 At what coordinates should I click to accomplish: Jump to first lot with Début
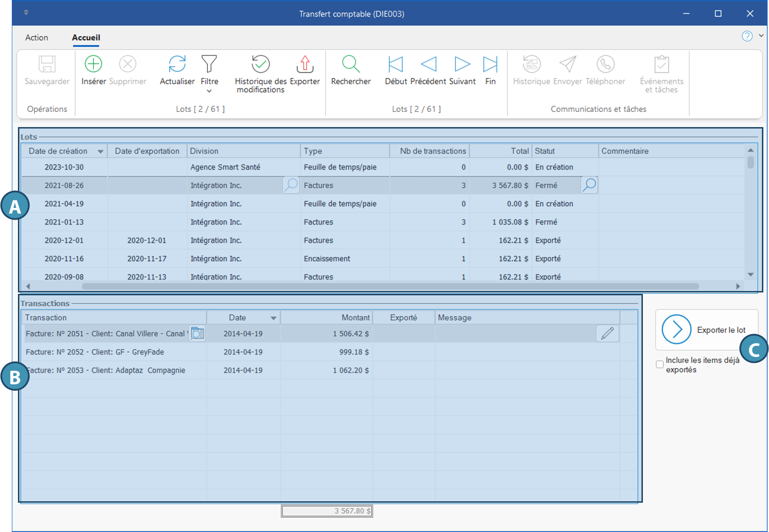[395, 64]
